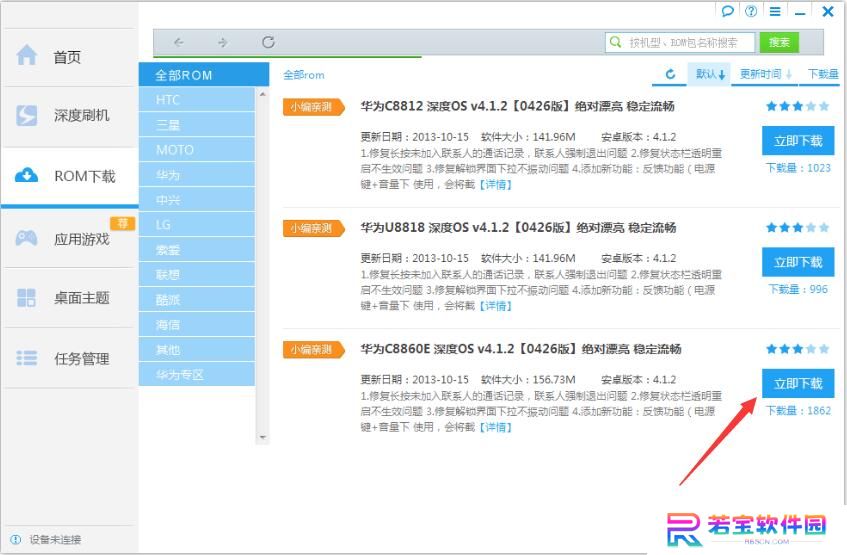Viewport: 847px width, 555px height.
Task: Open title 华为C8812 深度OS v4.1.2
Action: click(517, 106)
